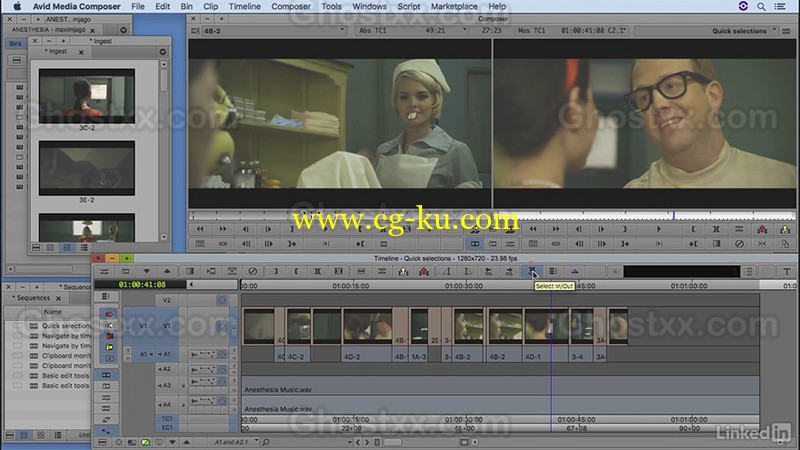
Task: Click the timeline zoom scale slider at bottom
Action: [x=392, y=442]
